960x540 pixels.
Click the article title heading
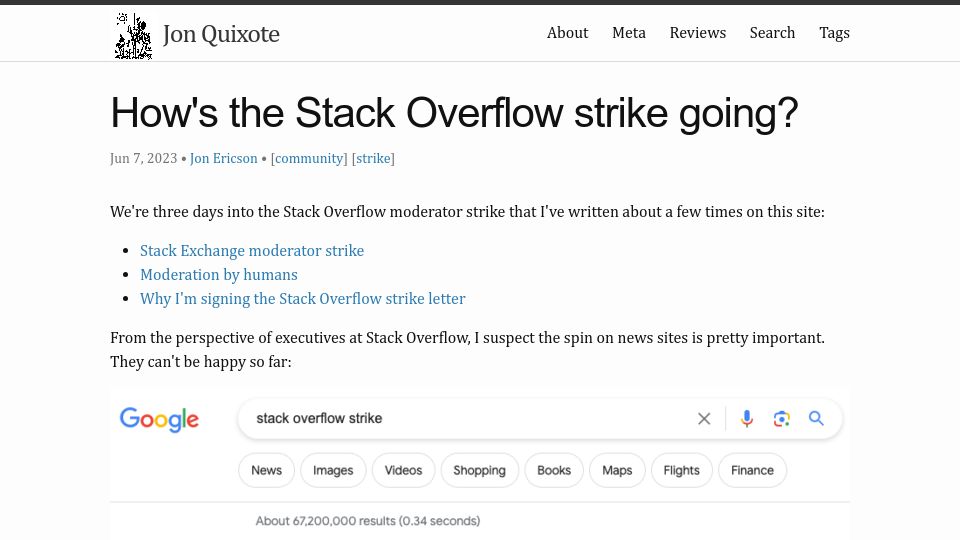click(454, 113)
